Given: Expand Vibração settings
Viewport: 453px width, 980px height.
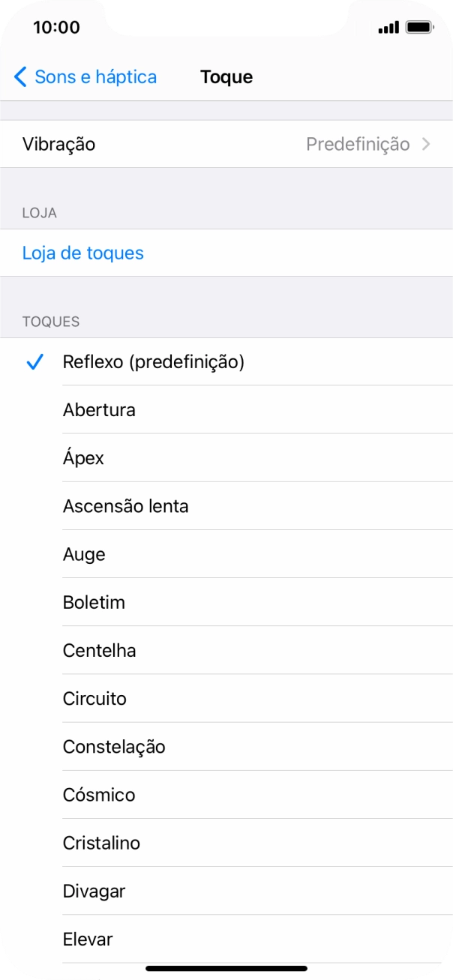Looking at the screenshot, I should tap(226, 143).
